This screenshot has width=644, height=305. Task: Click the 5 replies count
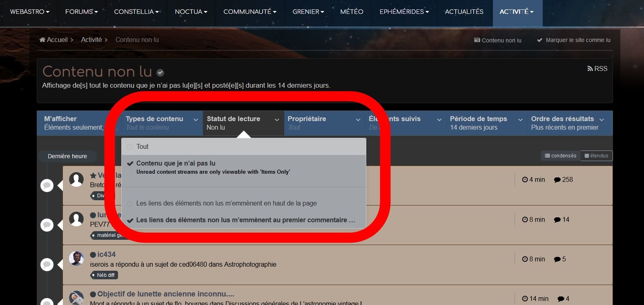560,259
